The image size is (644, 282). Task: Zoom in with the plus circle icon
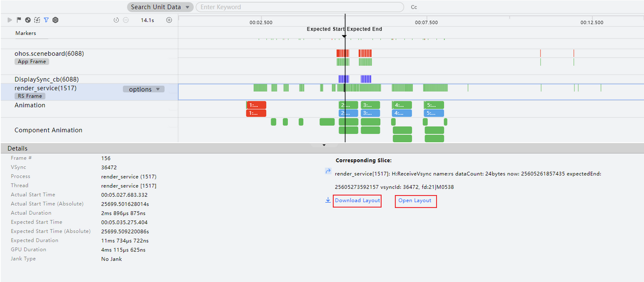tap(169, 20)
